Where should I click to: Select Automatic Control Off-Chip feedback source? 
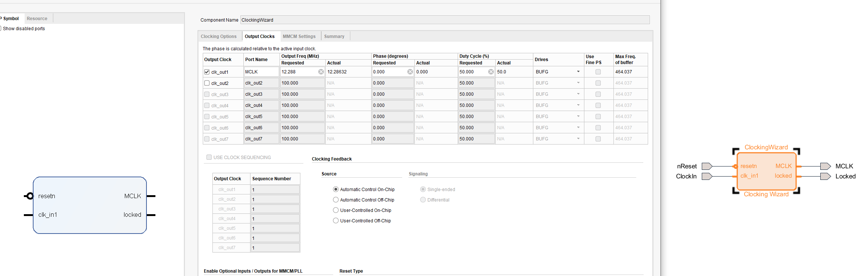[x=336, y=200]
